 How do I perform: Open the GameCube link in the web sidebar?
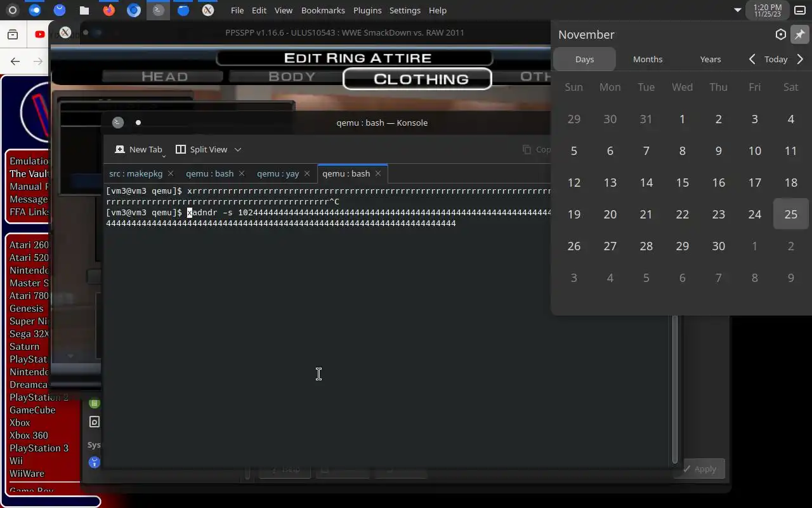tap(32, 410)
